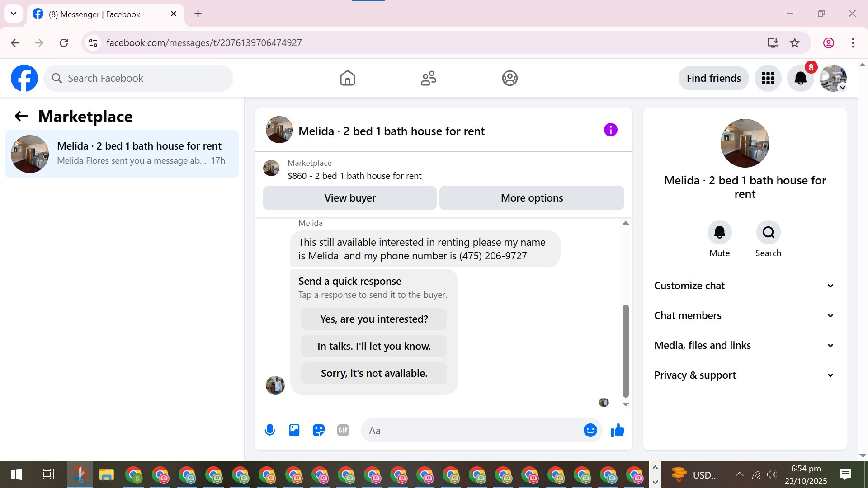Open the purple conversation information icon

tap(610, 130)
